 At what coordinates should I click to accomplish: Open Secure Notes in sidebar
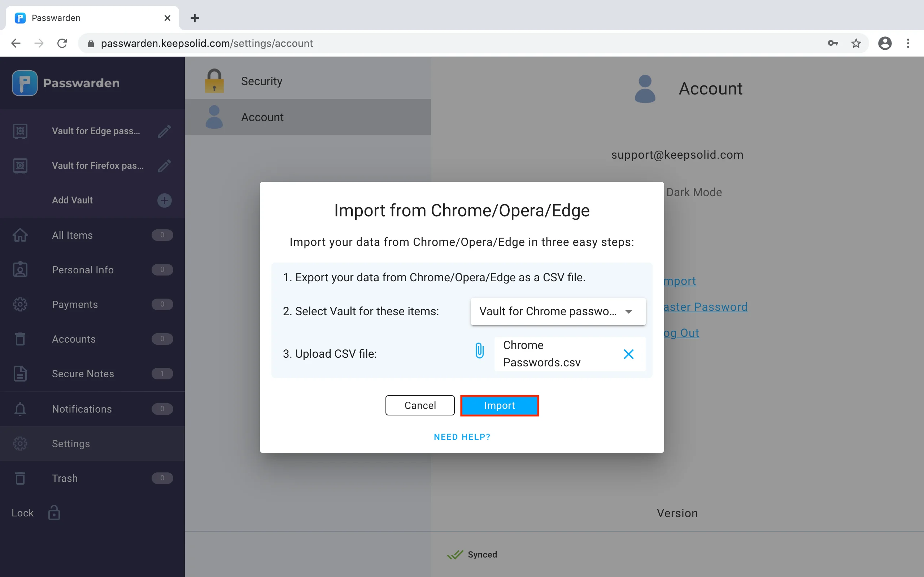tap(83, 374)
